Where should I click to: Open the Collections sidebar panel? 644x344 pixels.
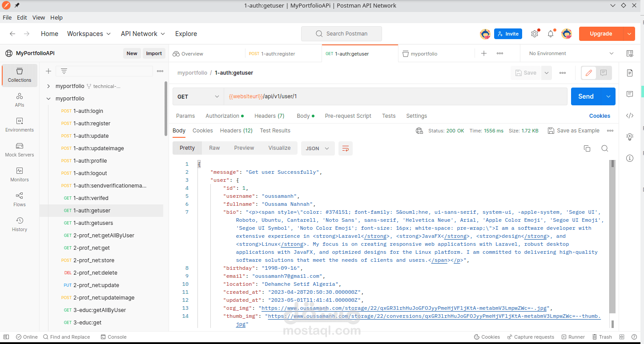click(x=20, y=75)
